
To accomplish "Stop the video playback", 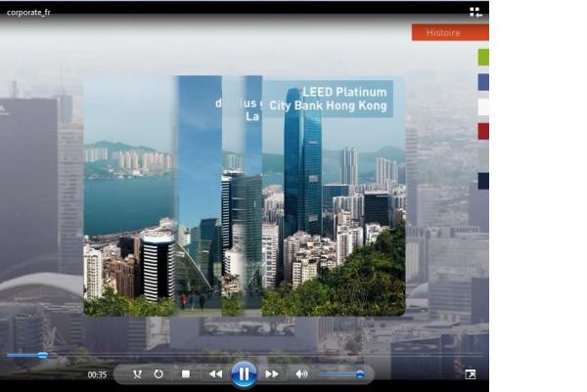I will pos(186,373).
